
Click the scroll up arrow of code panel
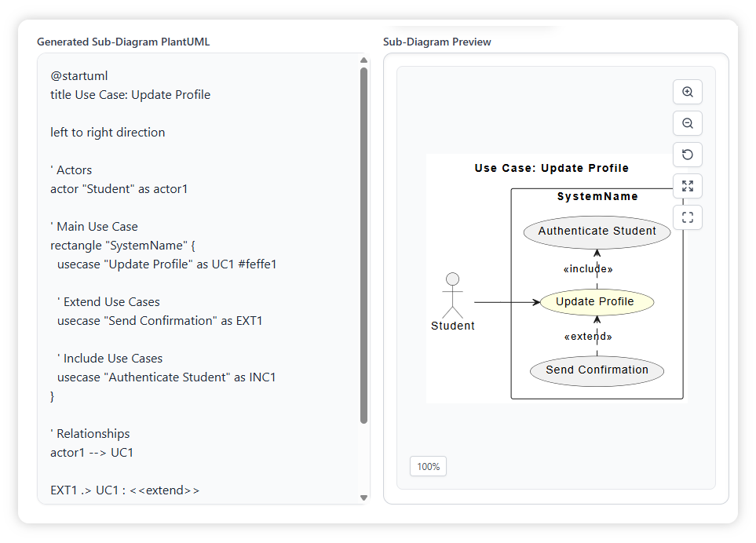(363, 60)
